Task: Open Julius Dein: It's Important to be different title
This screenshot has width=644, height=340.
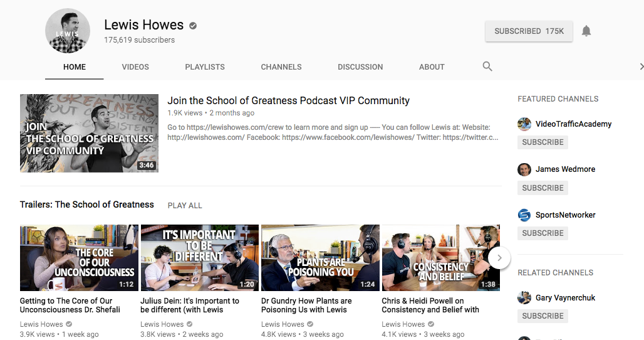Action: [190, 305]
